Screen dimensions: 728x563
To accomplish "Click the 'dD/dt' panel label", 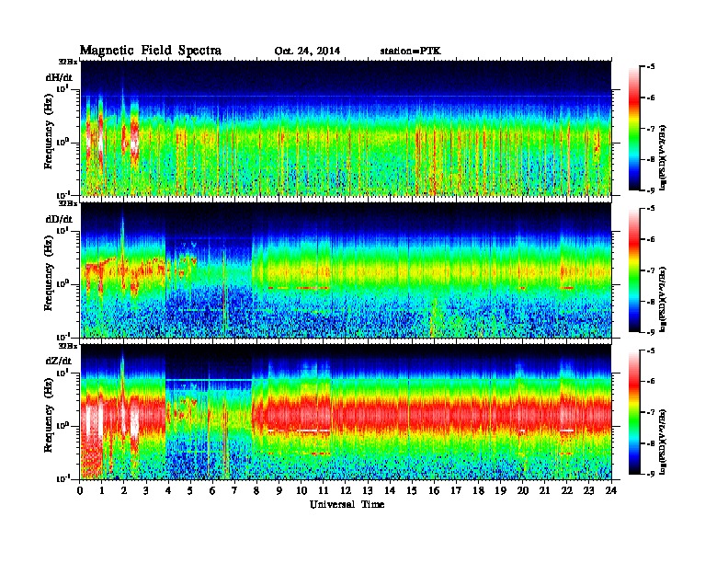I will coord(59,219).
